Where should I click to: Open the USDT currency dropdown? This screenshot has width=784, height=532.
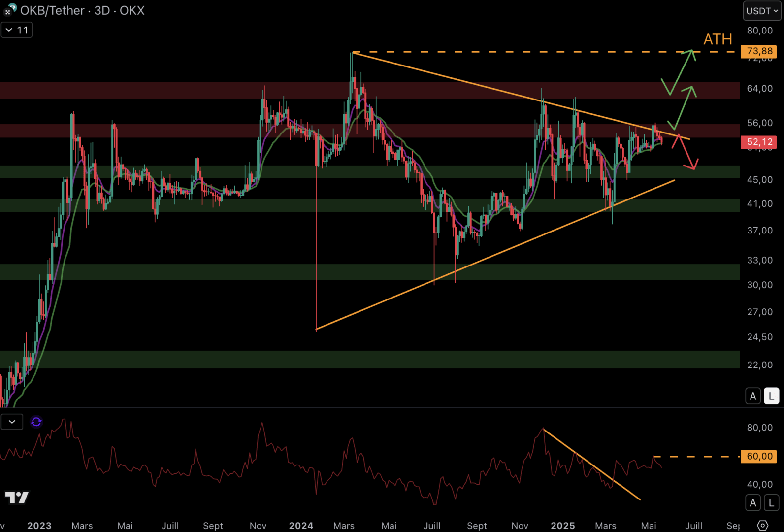point(762,11)
